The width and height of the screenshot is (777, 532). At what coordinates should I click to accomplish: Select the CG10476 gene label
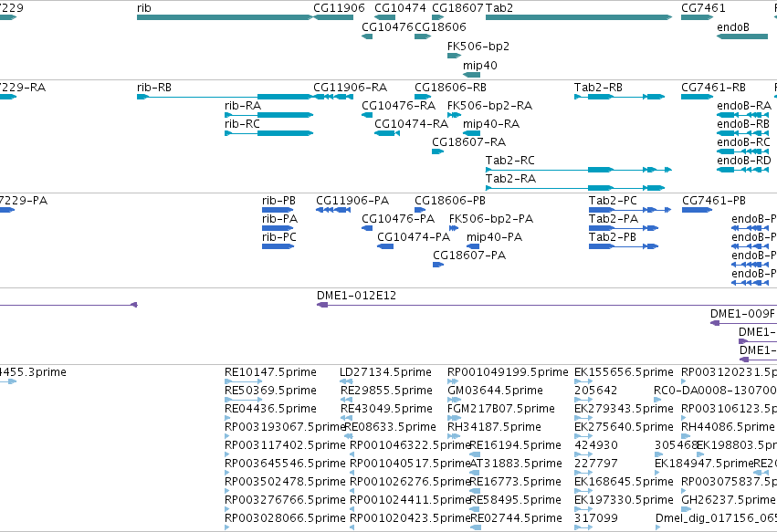387,26
